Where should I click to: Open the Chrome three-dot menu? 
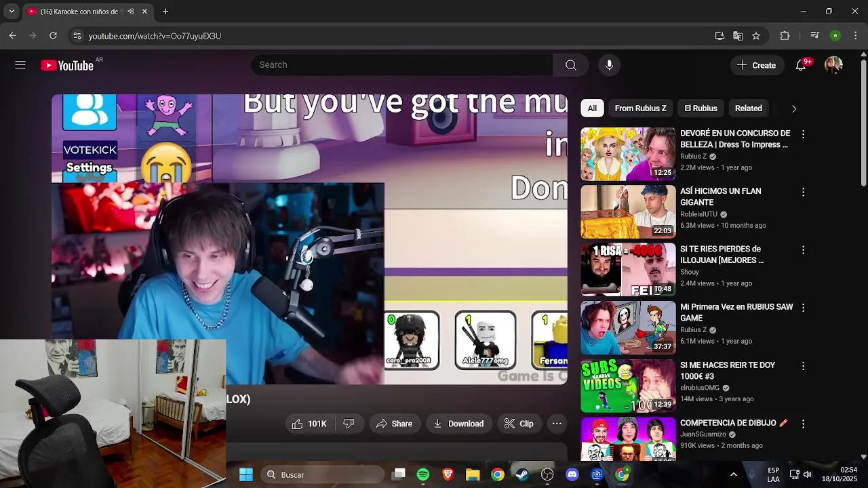(x=856, y=36)
